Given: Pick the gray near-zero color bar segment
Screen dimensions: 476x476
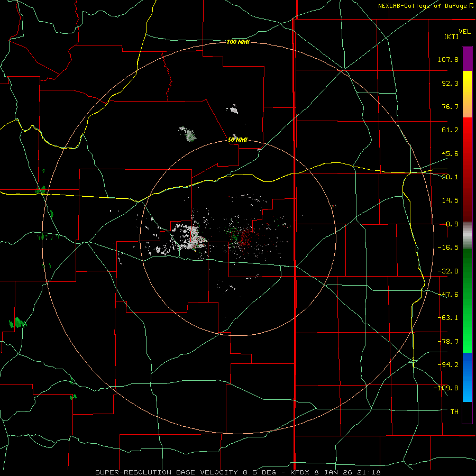Looking at the screenshot, I should coord(467,235).
